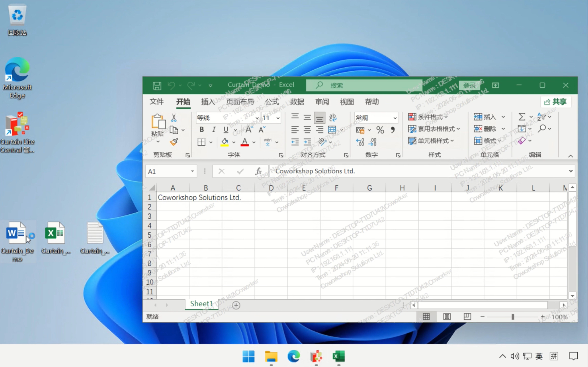Screen dimensions: 588x367
Task: Expand the Name Box dropdown
Action: (192, 171)
